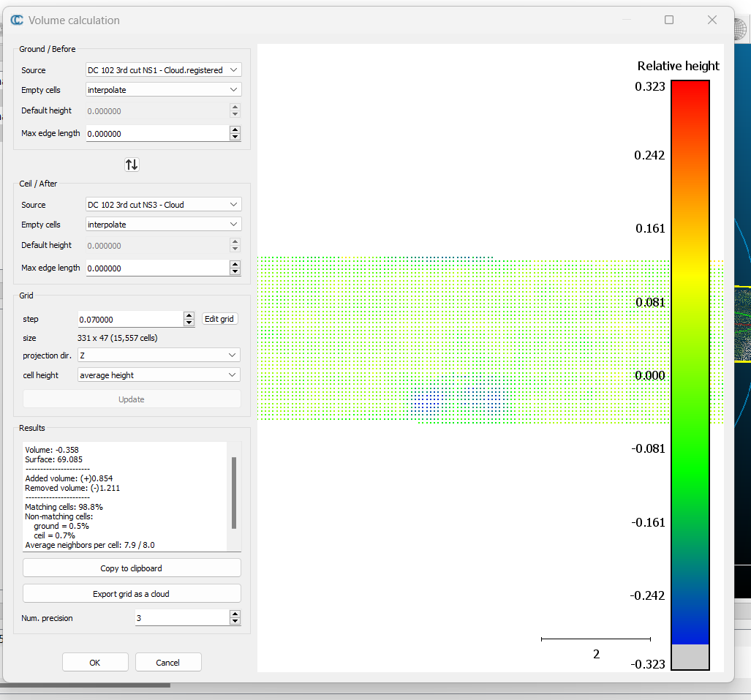Click the CloudCompare logo in title bar

click(x=17, y=20)
